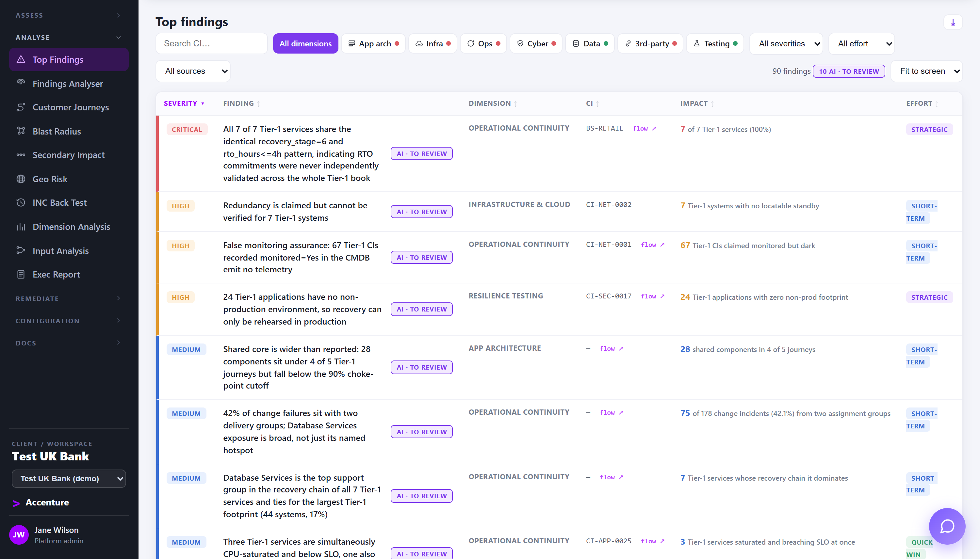This screenshot has width=980, height=559.
Task: Open Findings Analyser page
Action: coord(69,83)
